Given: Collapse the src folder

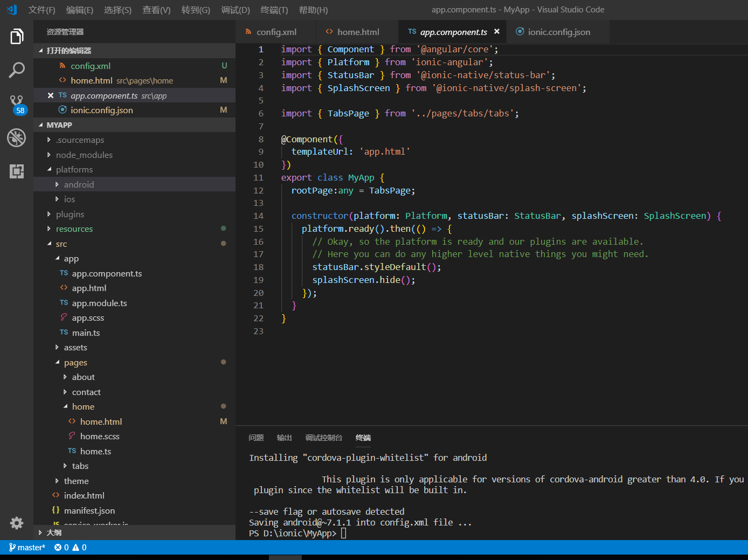Looking at the screenshot, I should pos(61,244).
